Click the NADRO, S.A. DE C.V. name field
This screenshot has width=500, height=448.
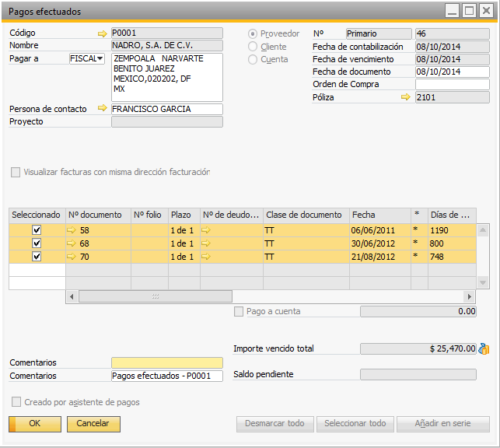click(x=167, y=46)
